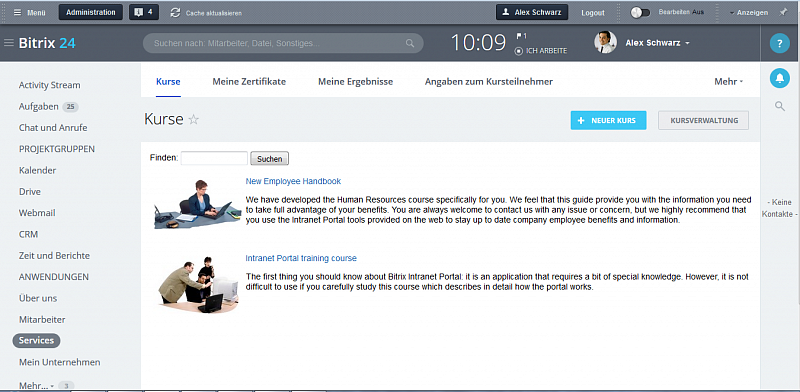Screen dimensions: 800x392
Task: Click the Bitrix 24 logo
Action: tap(47, 43)
